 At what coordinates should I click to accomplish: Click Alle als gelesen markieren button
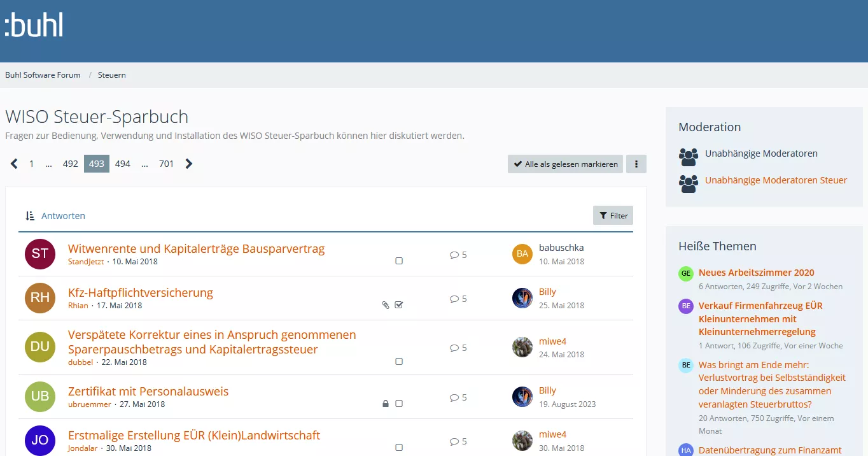(x=565, y=164)
